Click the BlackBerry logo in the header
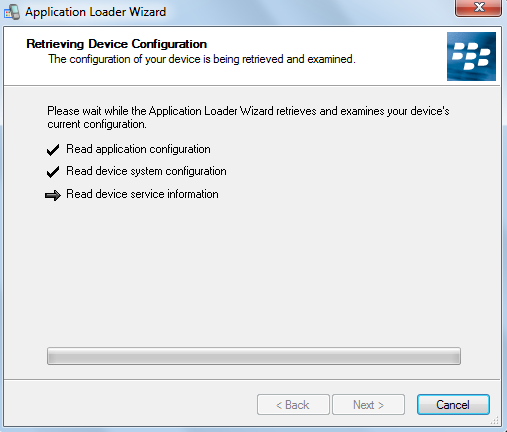 [x=471, y=56]
